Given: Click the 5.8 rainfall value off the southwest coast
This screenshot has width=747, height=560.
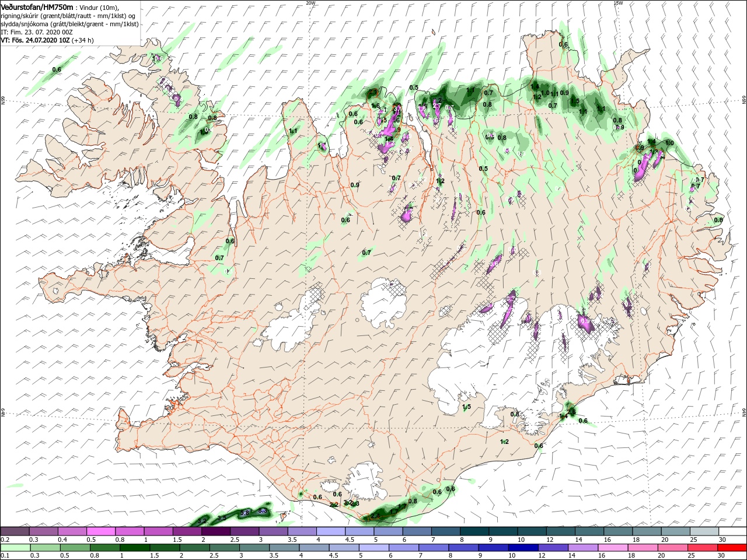Looking at the screenshot, I should point(245,513).
